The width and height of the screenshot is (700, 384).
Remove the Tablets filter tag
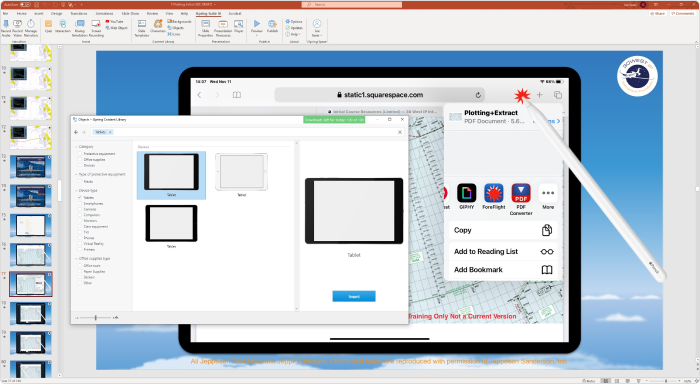tap(110, 132)
